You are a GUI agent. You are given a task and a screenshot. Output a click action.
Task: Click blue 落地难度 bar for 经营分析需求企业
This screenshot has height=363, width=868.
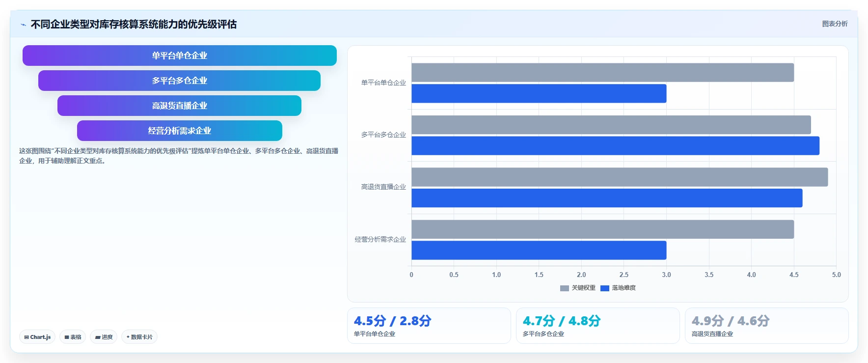539,250
